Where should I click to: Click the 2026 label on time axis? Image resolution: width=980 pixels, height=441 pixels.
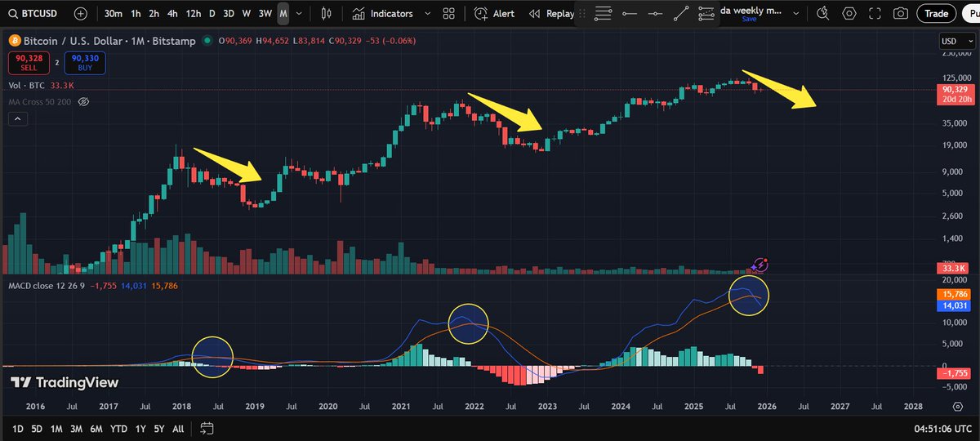[x=765, y=406]
